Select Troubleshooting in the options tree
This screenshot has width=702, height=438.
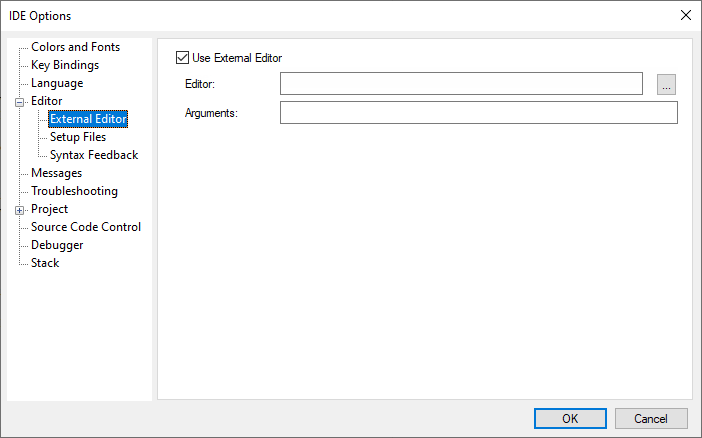[x=74, y=191]
